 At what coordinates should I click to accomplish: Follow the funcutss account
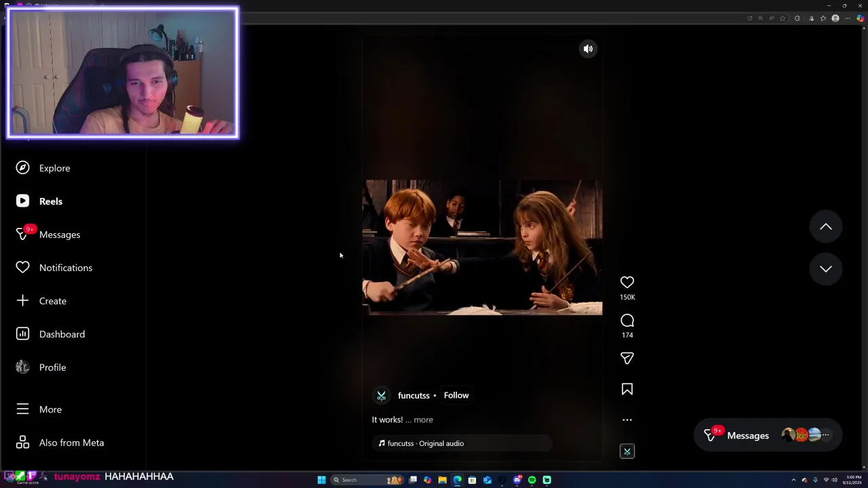[x=456, y=395]
